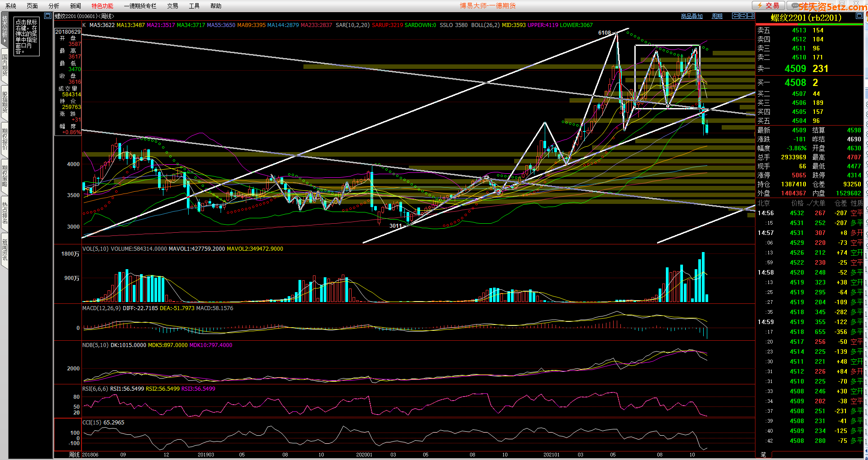Screen dimensions: 868x460
Task: Click the 卖一 ask price 4509
Action: tap(795, 68)
